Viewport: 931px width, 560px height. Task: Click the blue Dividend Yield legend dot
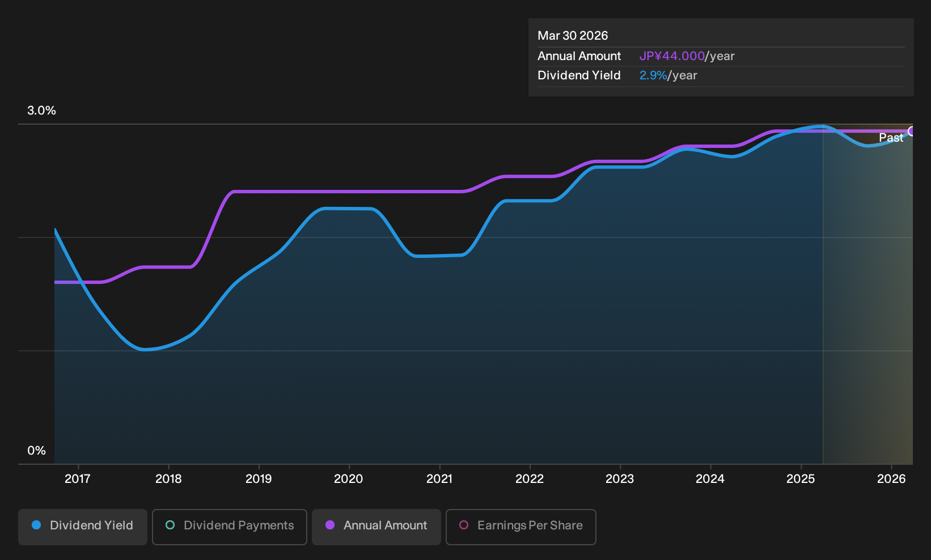coord(36,525)
